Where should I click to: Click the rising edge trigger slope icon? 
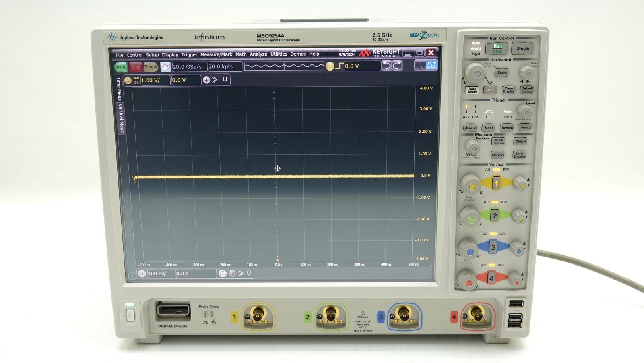[339, 66]
